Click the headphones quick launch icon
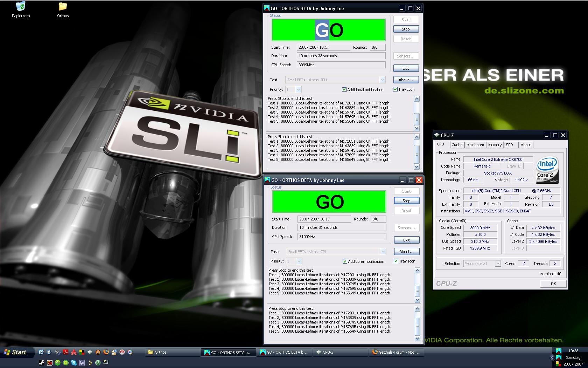The height and width of the screenshot is (368, 588). pos(82,363)
